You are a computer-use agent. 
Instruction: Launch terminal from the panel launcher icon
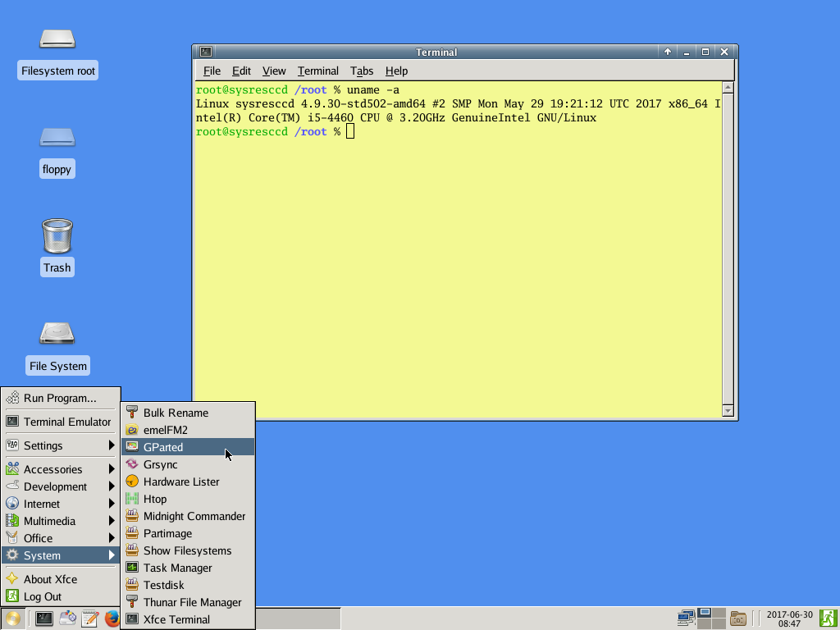tap(44, 619)
